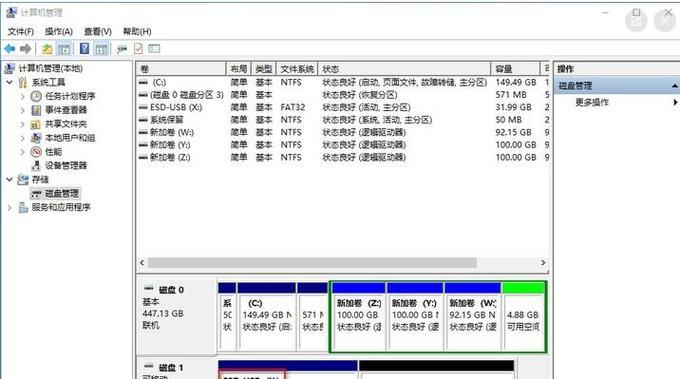
Task: Open 任务计划程序 in the tree
Action: click(x=70, y=96)
